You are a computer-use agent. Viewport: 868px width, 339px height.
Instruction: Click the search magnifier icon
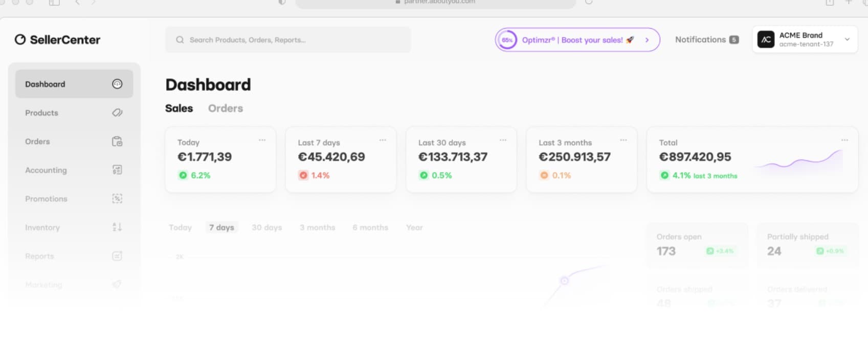[x=180, y=40]
